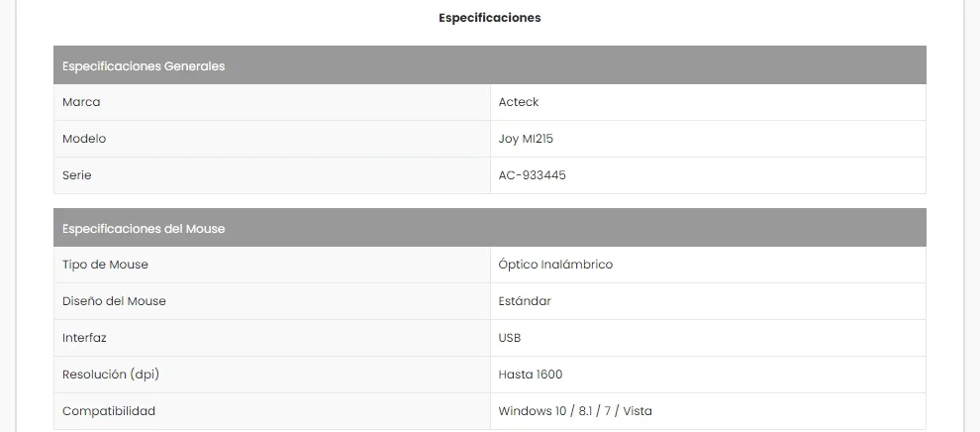980x432 pixels.
Task: Select the 'Interfaz' label cell
Action: click(x=84, y=338)
